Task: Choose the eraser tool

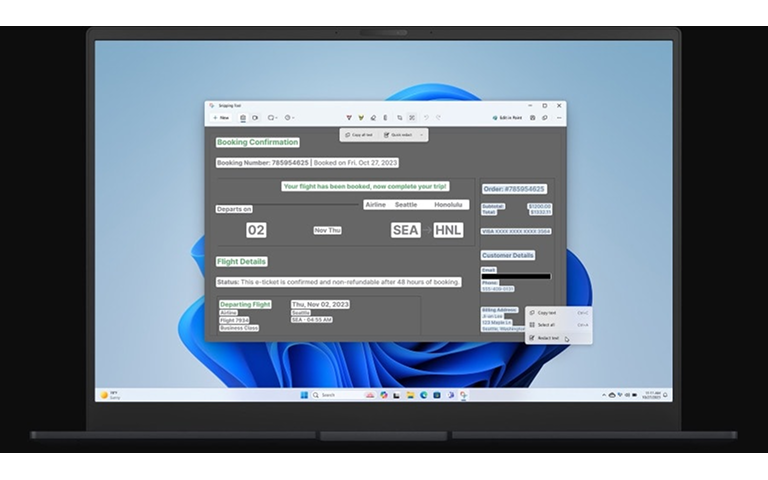Action: 373,118
